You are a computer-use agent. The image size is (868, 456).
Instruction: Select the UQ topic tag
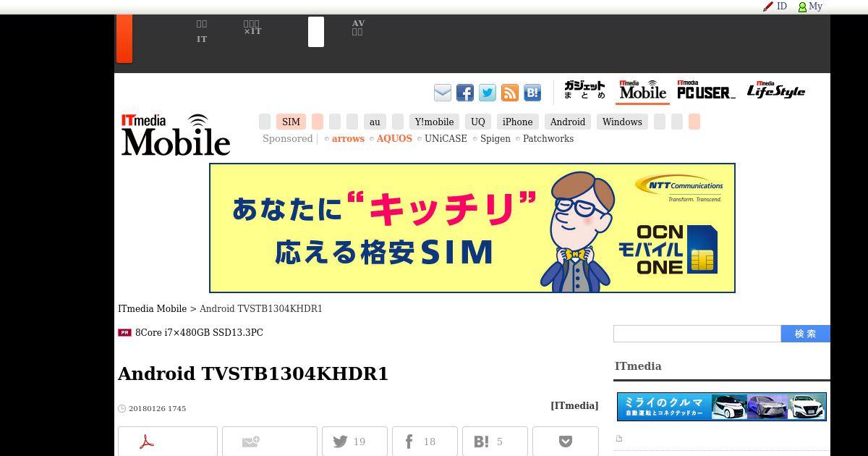coord(478,122)
